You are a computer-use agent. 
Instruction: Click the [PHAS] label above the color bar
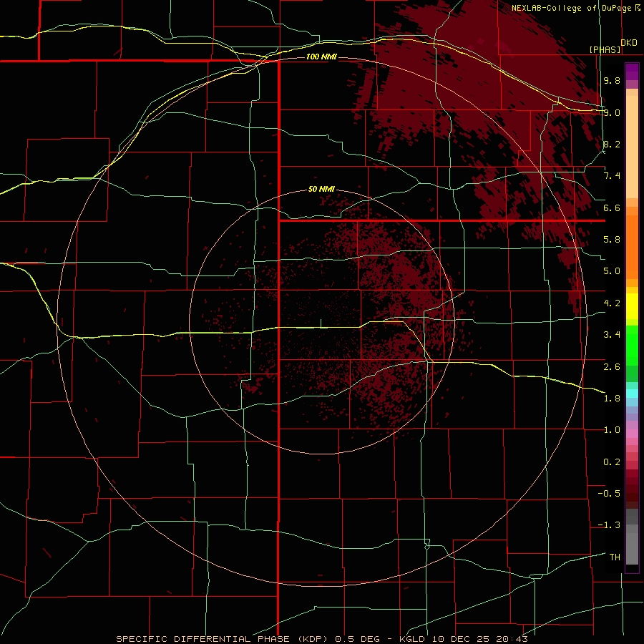click(x=605, y=49)
